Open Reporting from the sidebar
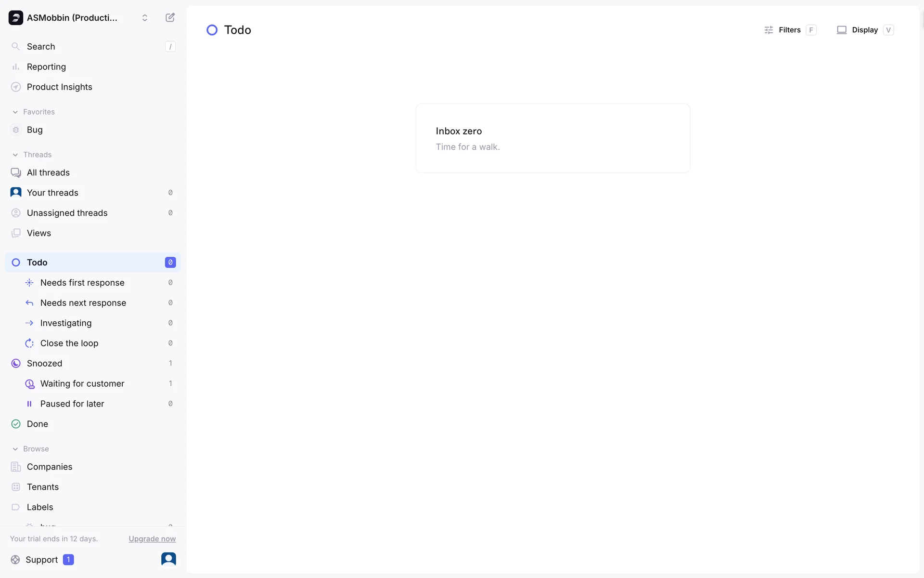Viewport: 924px width, 578px height. click(46, 66)
